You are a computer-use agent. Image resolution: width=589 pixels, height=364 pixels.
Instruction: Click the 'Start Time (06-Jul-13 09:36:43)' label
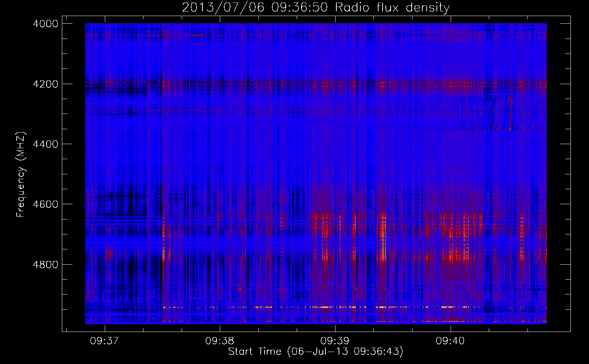pos(316,352)
